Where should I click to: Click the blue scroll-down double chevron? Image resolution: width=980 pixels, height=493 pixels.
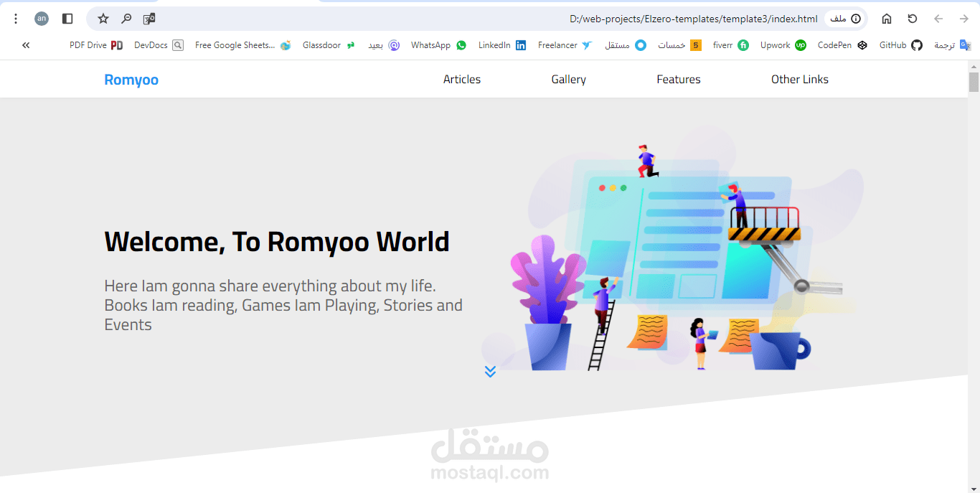click(x=490, y=371)
